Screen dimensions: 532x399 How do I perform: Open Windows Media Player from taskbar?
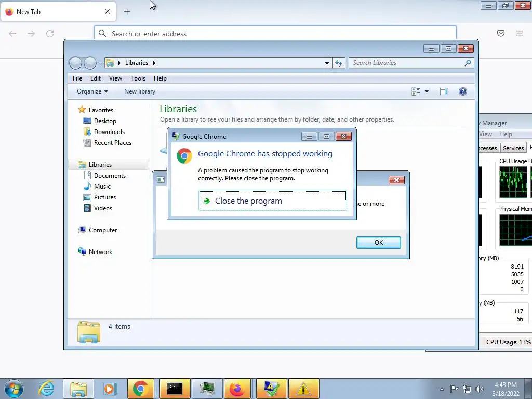pos(109,389)
